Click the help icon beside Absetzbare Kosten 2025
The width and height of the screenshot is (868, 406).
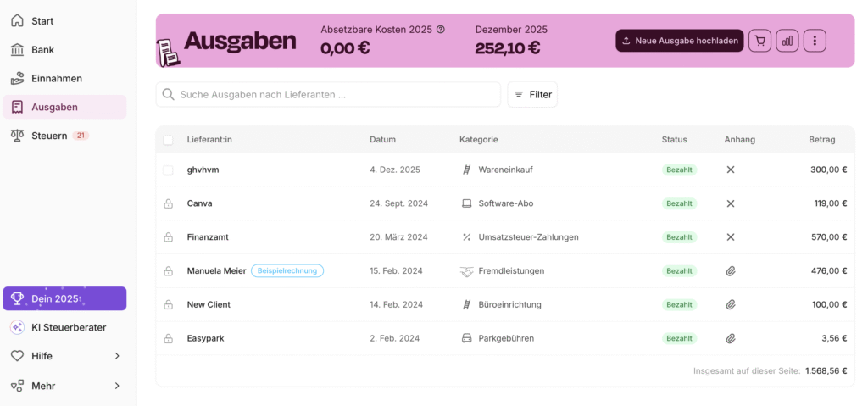tap(441, 30)
